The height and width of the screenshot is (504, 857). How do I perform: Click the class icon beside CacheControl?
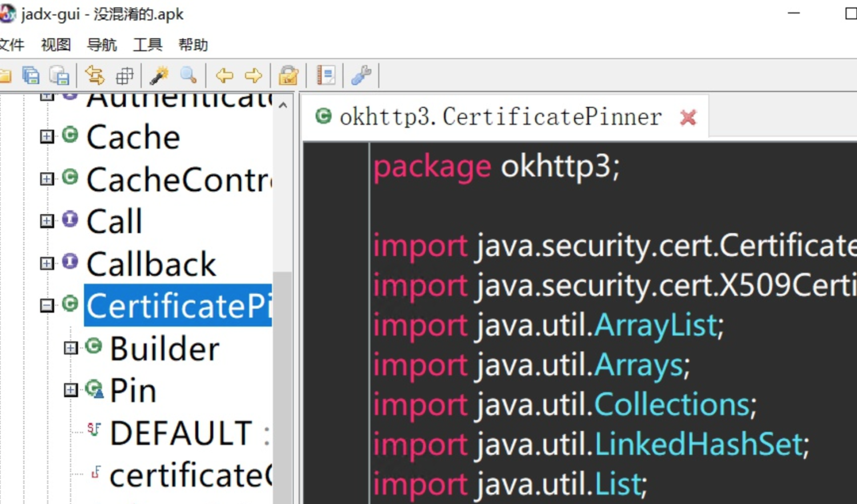click(x=70, y=177)
